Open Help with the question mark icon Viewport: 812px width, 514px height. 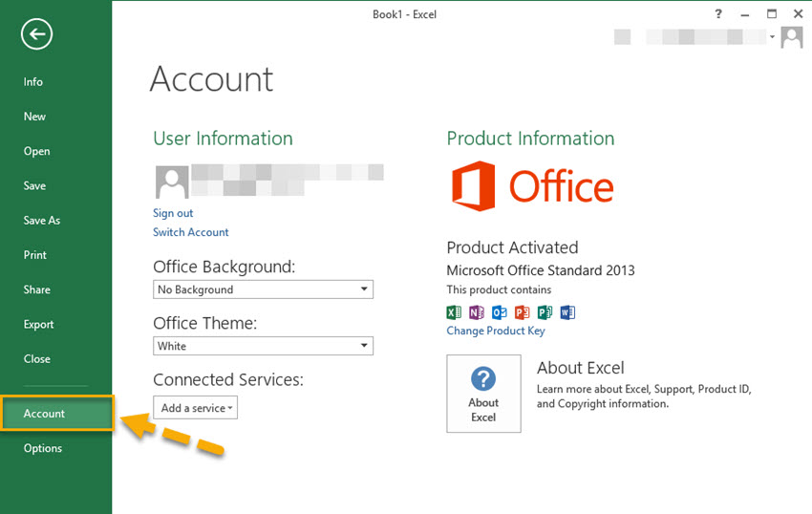718,14
